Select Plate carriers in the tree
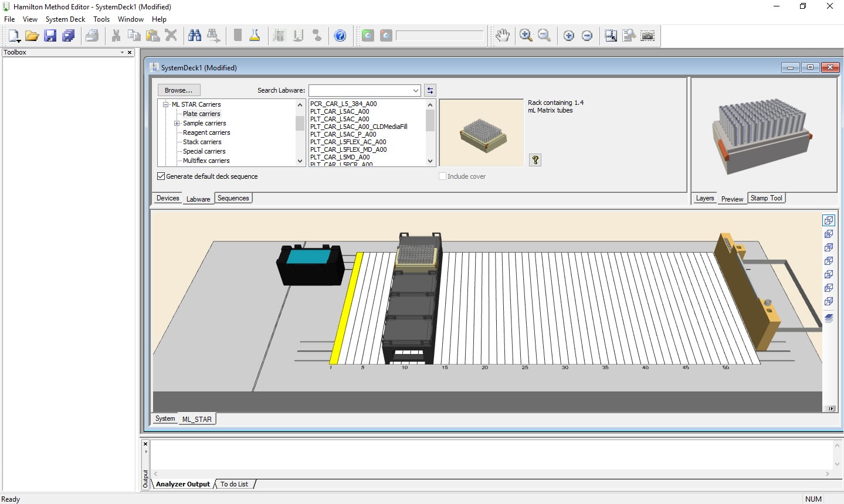Screen dimensions: 844x504 coord(202,114)
